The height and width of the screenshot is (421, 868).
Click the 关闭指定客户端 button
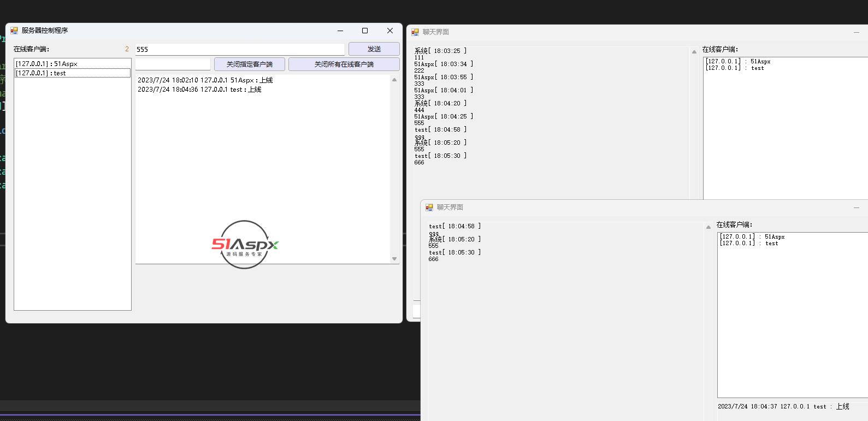pyautogui.click(x=250, y=64)
